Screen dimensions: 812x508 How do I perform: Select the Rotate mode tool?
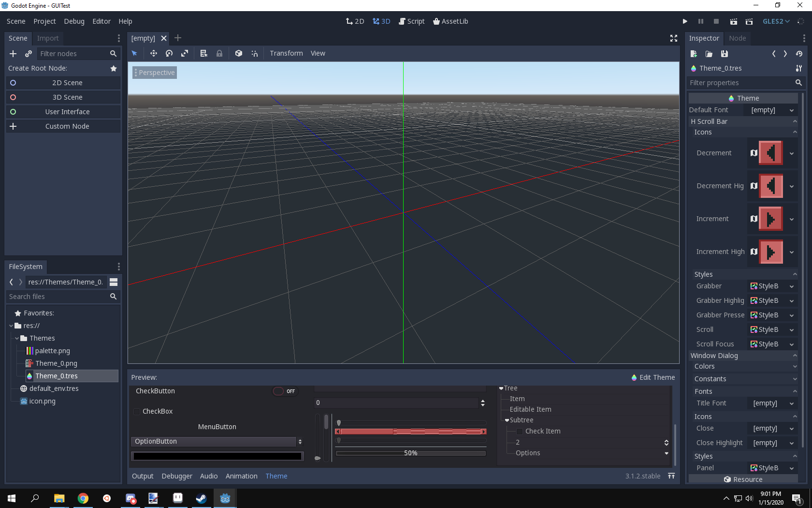click(169, 53)
